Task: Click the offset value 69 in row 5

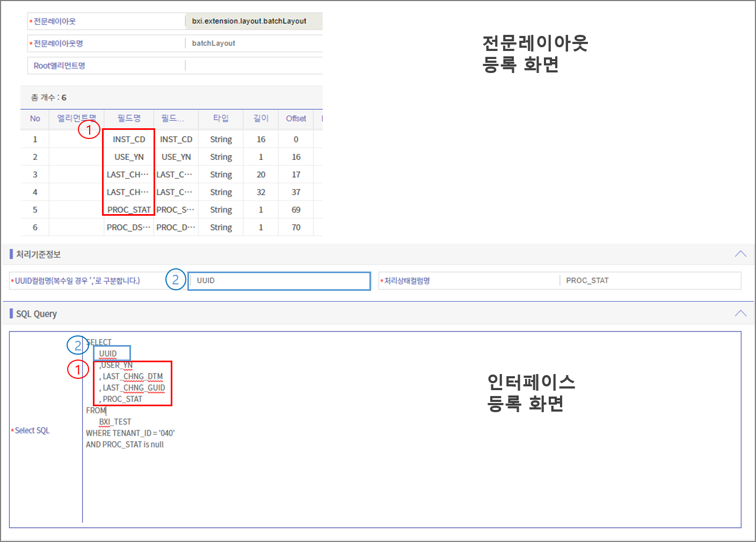Action: pyautogui.click(x=296, y=210)
